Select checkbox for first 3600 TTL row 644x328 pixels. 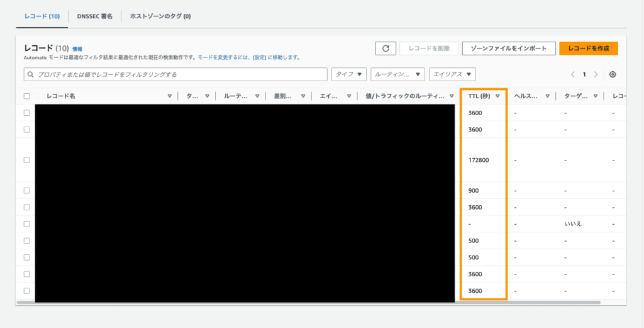pyautogui.click(x=26, y=113)
